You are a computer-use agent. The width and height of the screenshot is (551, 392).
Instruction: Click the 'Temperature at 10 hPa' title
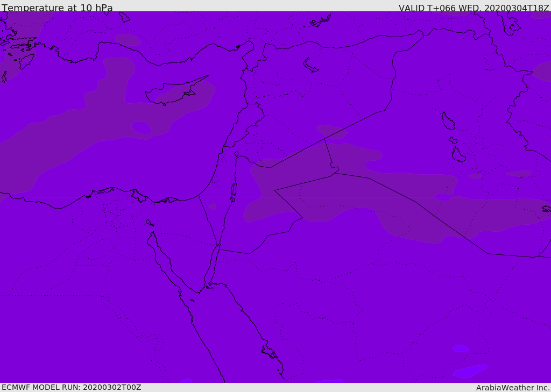57,8
